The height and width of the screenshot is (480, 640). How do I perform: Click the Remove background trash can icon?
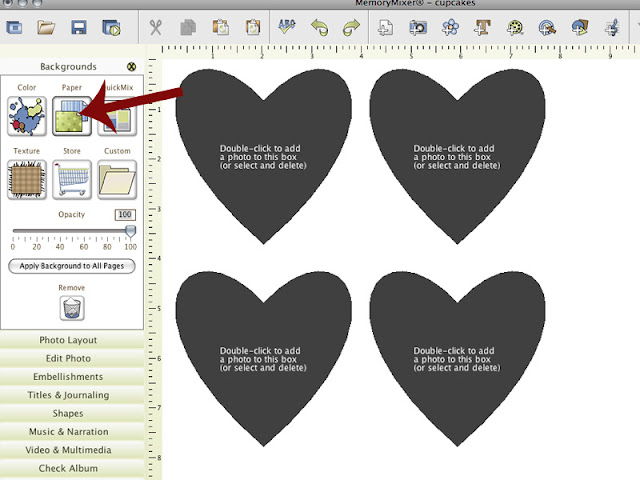(72, 308)
